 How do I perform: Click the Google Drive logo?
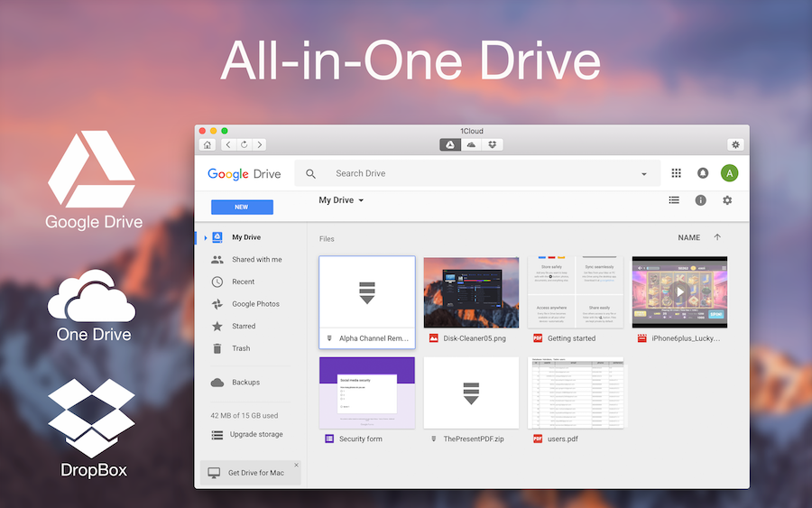pos(244,173)
